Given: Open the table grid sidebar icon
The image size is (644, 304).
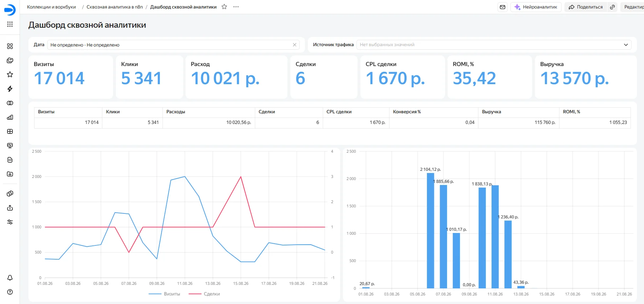Looking at the screenshot, I should (x=10, y=131).
